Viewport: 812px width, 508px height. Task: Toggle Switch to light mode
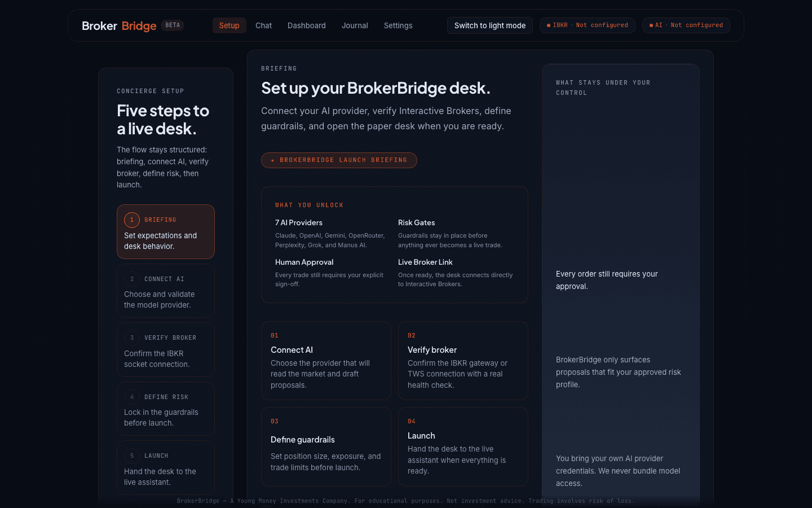pyautogui.click(x=489, y=25)
